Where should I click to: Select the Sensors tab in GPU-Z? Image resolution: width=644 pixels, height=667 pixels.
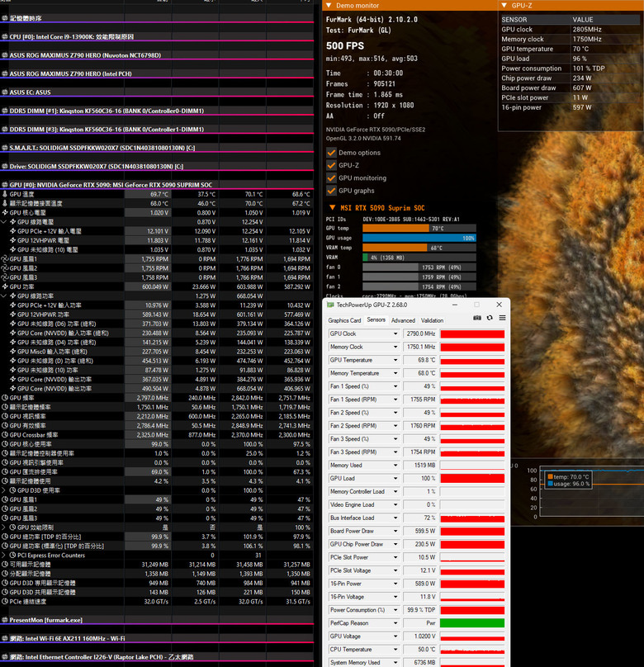[x=376, y=320]
